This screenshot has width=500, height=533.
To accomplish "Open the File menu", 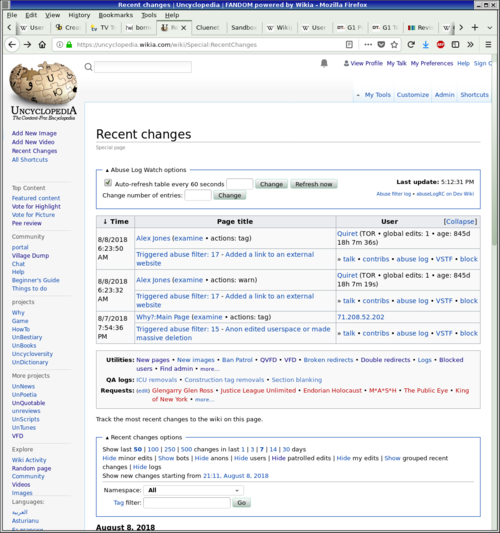I will [12, 15].
